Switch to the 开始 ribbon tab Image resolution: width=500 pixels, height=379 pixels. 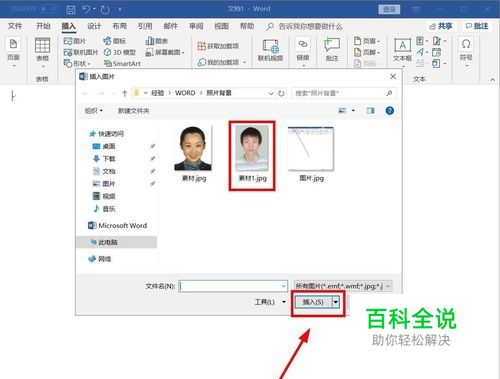[43, 26]
